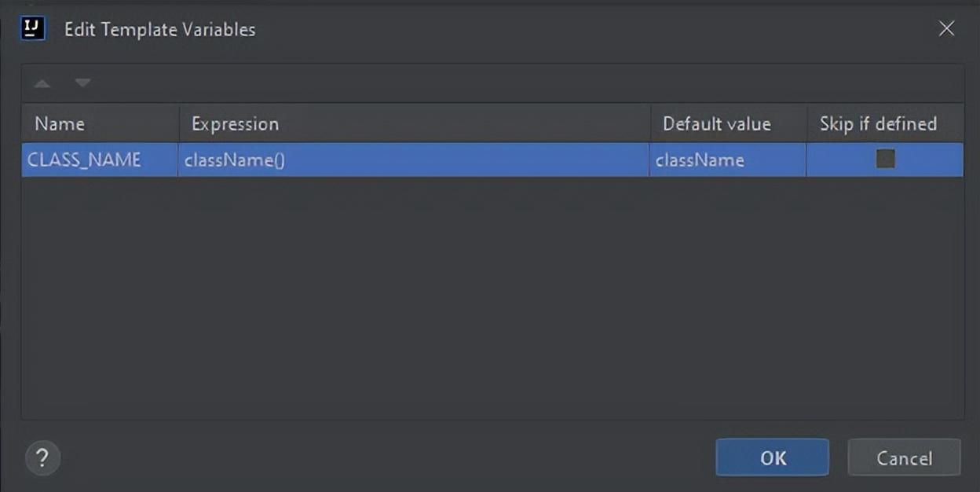
Task: Select the CLASS_NAME name cell
Action: click(99, 160)
